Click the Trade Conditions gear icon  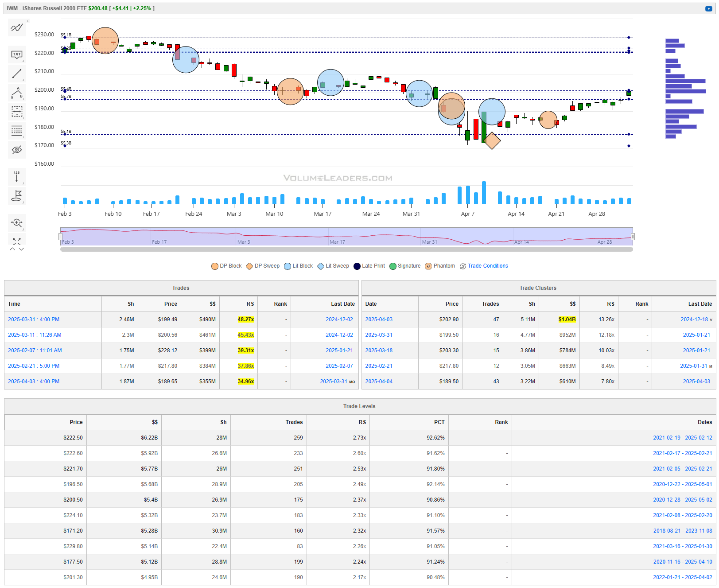click(463, 266)
